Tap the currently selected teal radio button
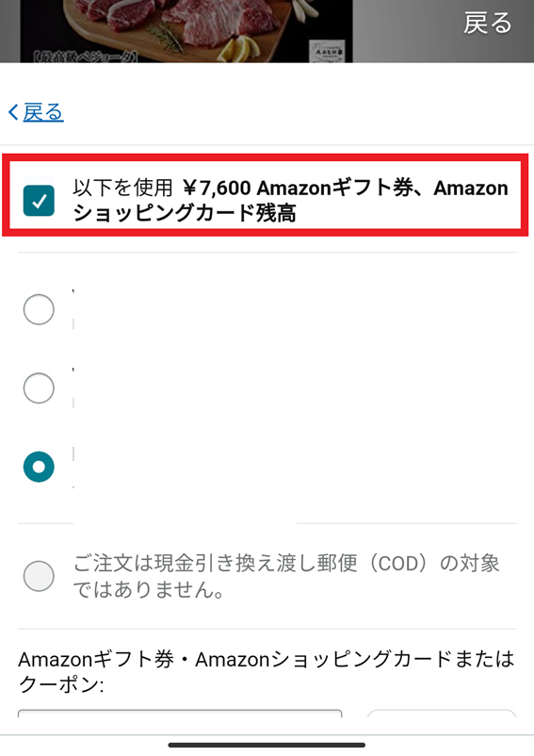Screen dimensions: 534x756 (39, 467)
